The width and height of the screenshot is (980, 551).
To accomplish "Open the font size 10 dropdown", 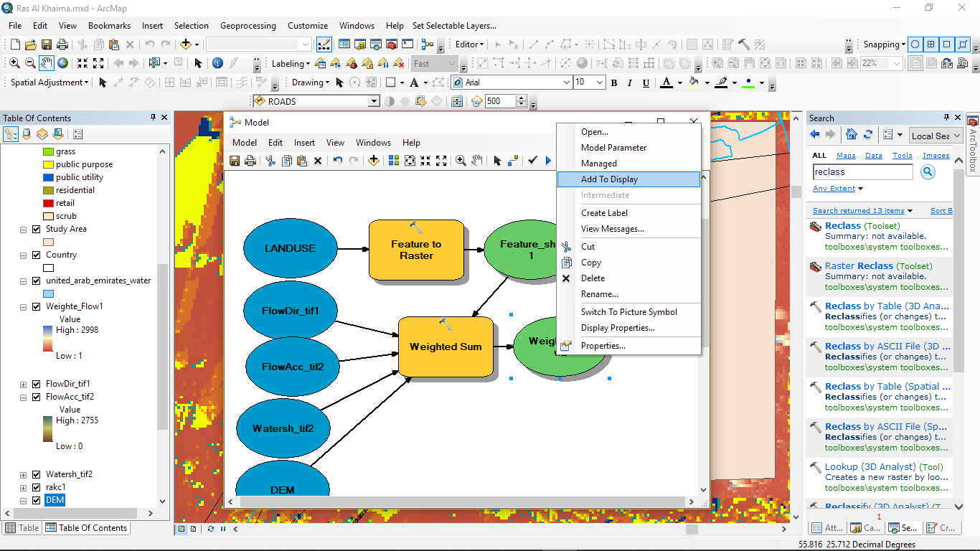I will [600, 83].
